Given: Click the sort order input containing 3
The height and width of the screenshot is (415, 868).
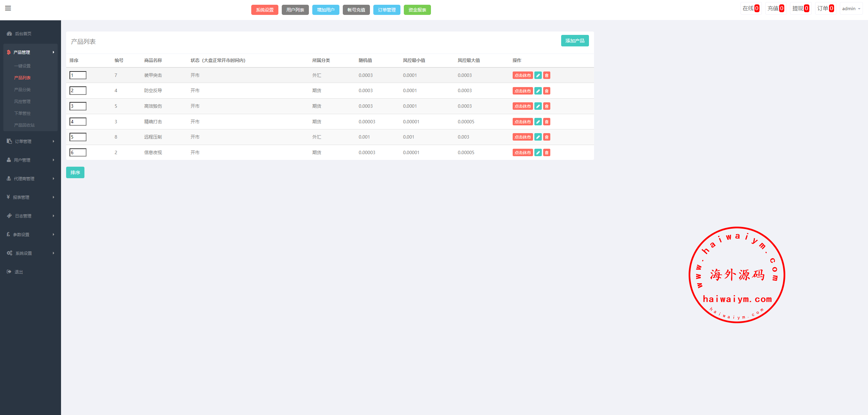Looking at the screenshot, I should click(x=78, y=106).
